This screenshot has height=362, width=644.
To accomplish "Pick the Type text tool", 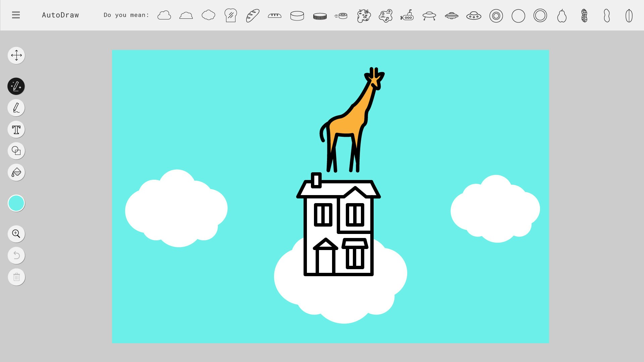I will tap(16, 130).
